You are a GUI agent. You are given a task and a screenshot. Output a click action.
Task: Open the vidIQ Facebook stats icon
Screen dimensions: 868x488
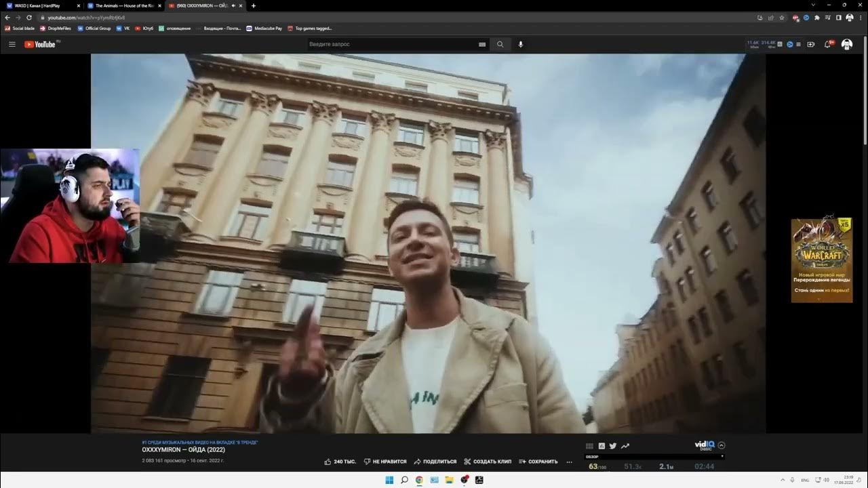(601, 446)
